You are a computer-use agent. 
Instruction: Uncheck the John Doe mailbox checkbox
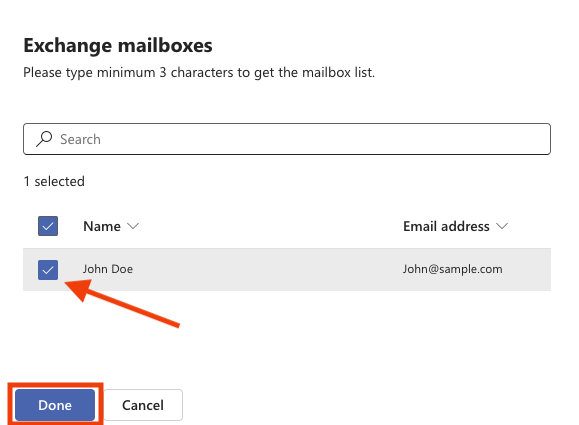pos(48,270)
